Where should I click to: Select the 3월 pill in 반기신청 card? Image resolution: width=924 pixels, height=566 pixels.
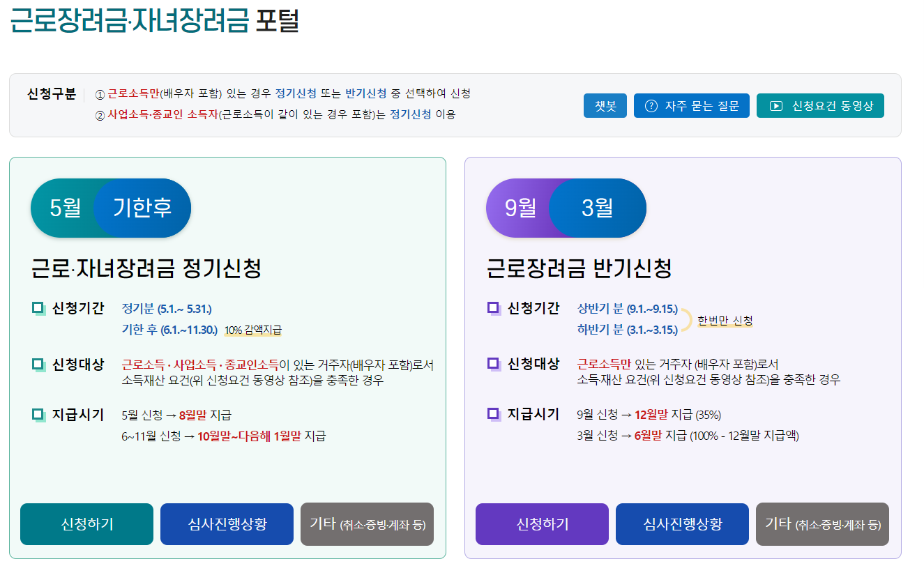(598, 208)
